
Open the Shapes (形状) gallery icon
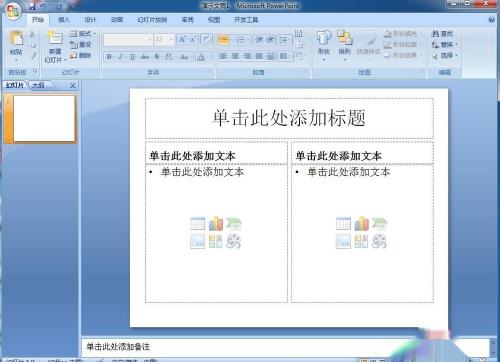coord(324,38)
